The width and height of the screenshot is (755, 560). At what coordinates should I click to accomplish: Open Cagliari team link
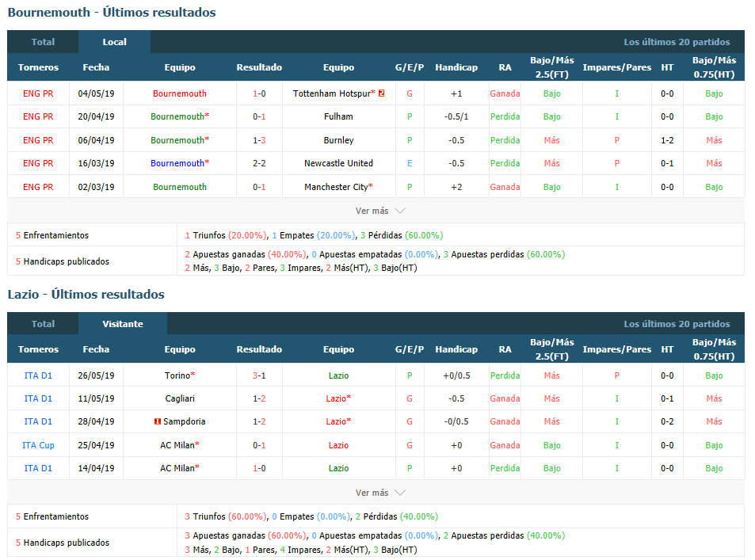pyautogui.click(x=180, y=398)
